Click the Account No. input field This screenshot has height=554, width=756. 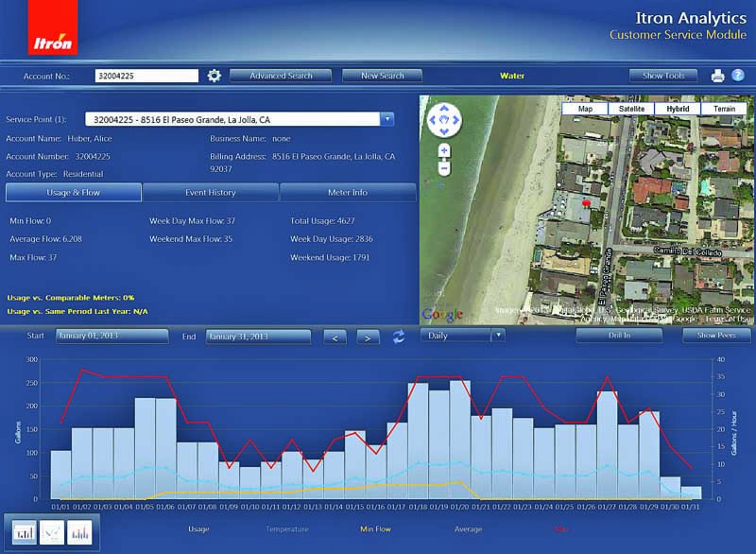(x=146, y=76)
